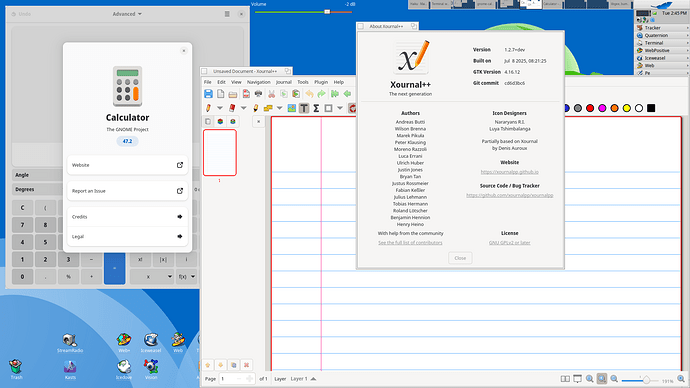Open the Tools menu

(x=303, y=82)
